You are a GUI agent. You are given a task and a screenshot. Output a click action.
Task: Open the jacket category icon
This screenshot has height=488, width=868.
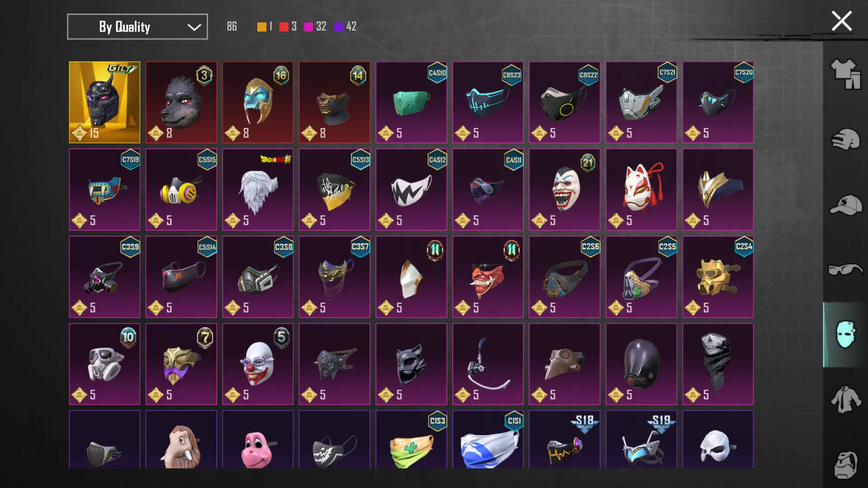pyautogui.click(x=845, y=400)
